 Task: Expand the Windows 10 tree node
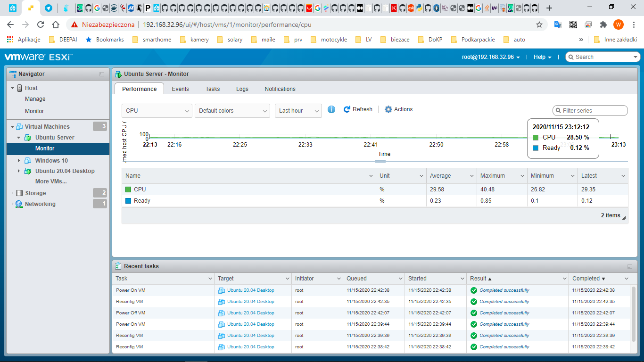(x=19, y=161)
